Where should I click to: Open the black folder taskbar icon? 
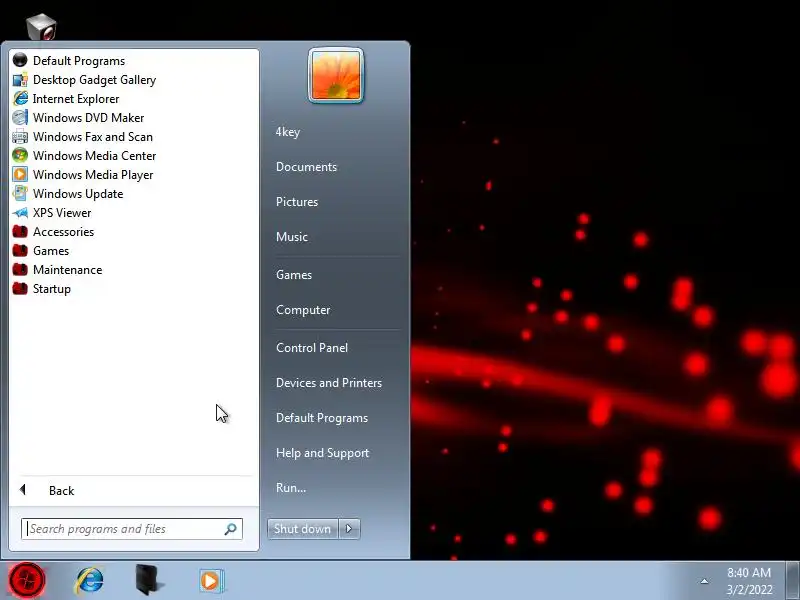(x=149, y=580)
